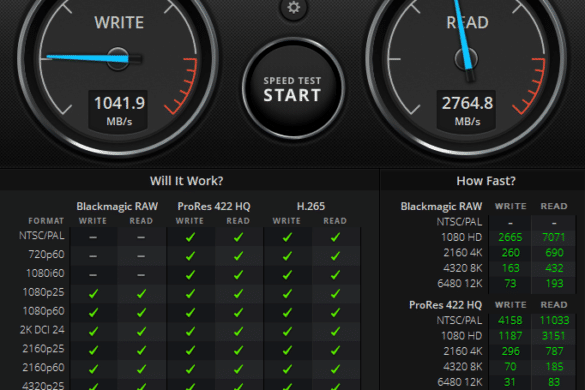The width and height of the screenshot is (585, 390).
Task: Click 1080i60 ProRes 422 HQ read checkmark
Action: point(238,275)
